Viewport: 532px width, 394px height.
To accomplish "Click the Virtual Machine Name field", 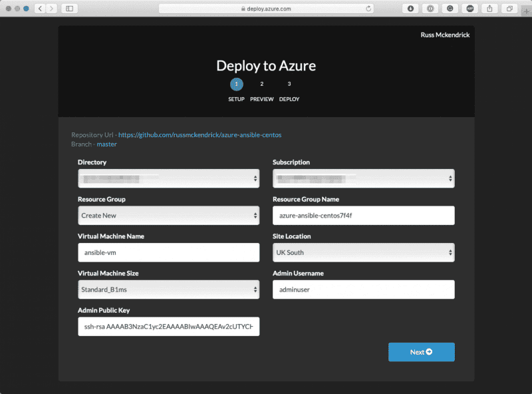I will [x=168, y=252].
